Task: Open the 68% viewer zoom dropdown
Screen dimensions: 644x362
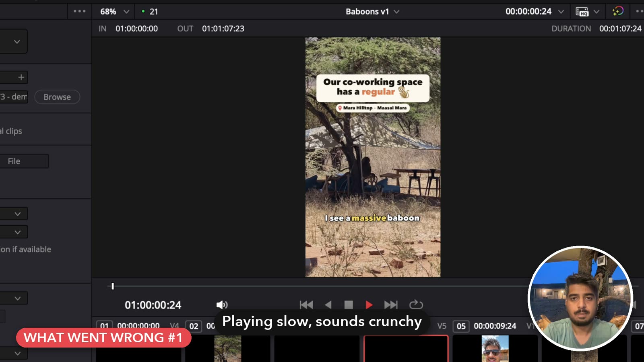Action: pyautogui.click(x=115, y=12)
